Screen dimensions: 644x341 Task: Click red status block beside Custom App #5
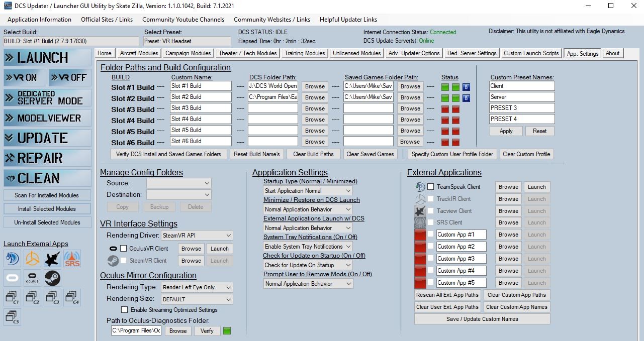tap(420, 283)
